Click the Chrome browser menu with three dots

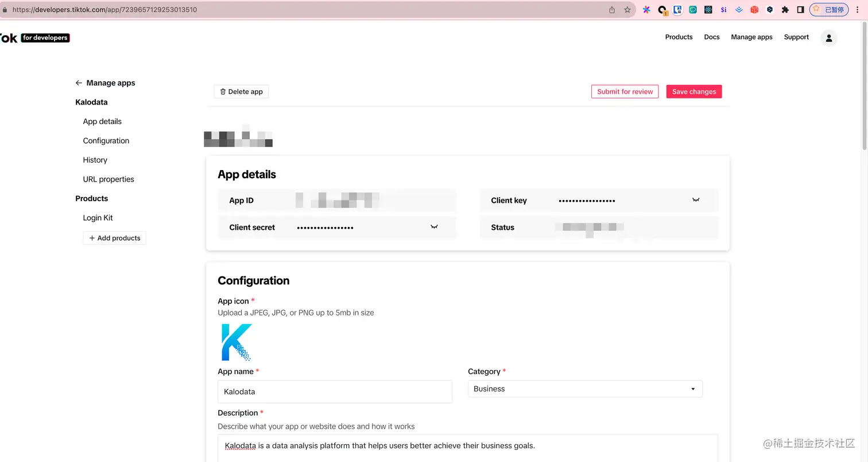(858, 10)
